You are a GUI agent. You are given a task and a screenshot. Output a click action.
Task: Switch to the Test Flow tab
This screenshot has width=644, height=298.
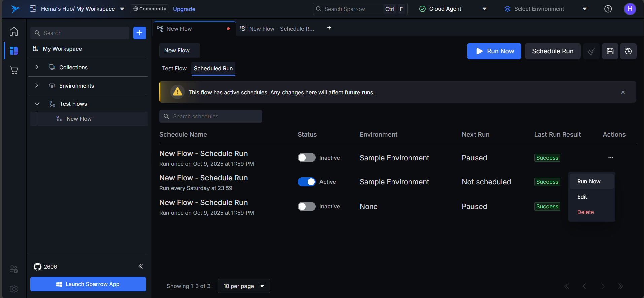tap(174, 68)
